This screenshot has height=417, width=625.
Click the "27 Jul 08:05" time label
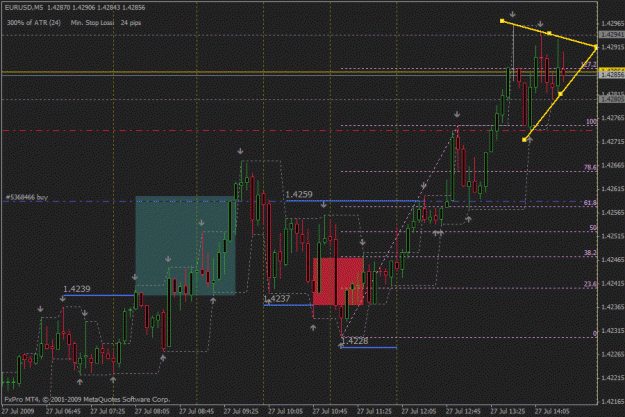click(152, 411)
